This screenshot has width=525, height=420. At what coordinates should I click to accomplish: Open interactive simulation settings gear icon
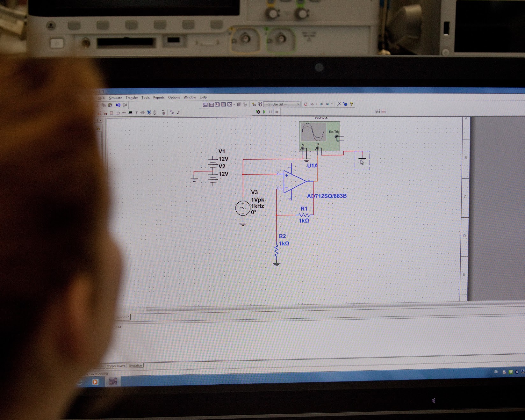click(x=258, y=112)
